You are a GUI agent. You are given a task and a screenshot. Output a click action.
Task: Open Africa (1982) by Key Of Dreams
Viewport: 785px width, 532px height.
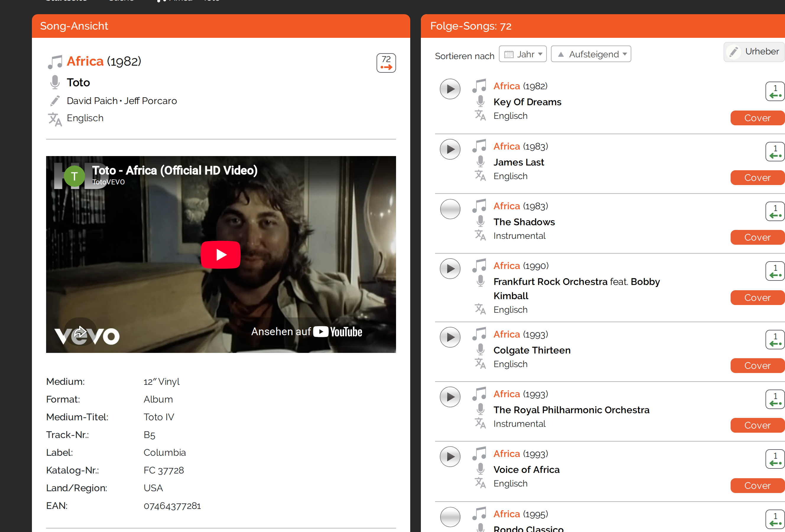[506, 86]
